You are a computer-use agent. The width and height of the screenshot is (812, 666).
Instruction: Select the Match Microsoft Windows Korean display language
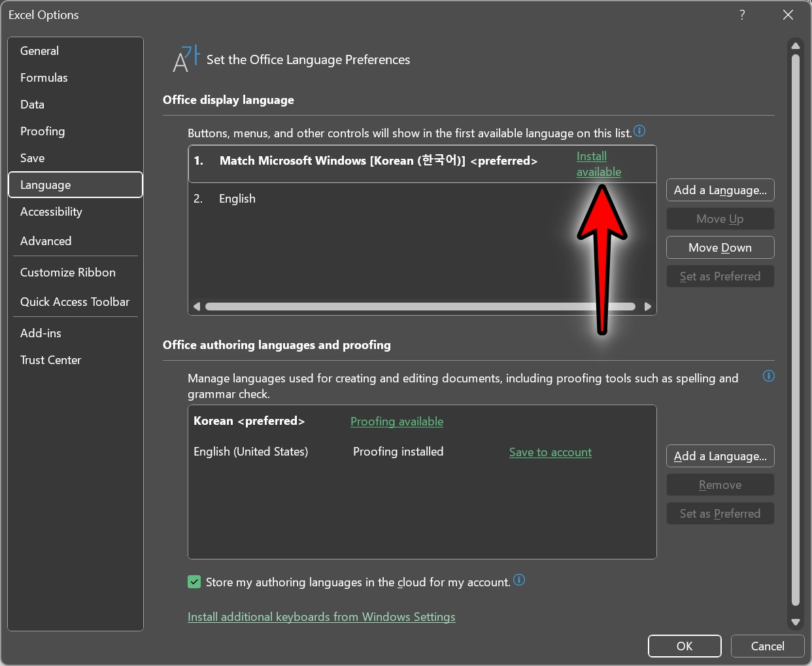click(422, 164)
